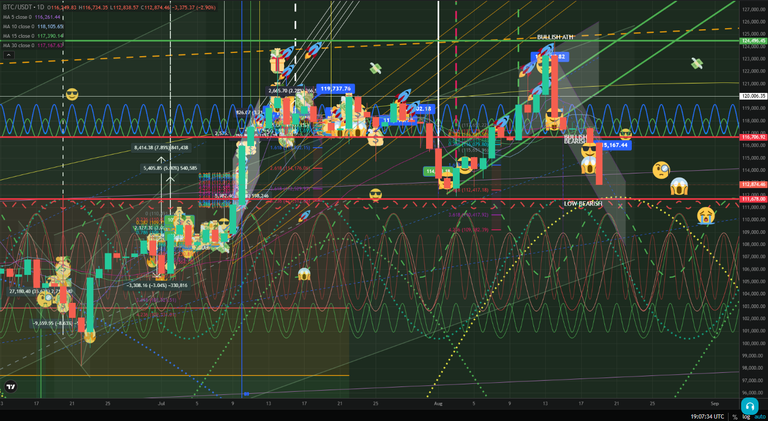This screenshot has height=421, width=768.
Task: Select the sunglasses emoji above LOW BEARISH line
Action: (376, 194)
